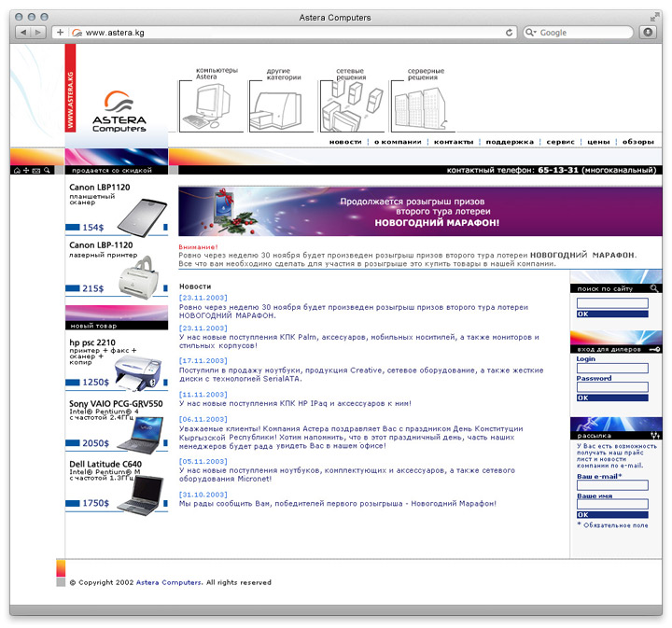Viewport: 672px width, 628px height.
Task: Click the 1250$ price label
Action: point(95,382)
